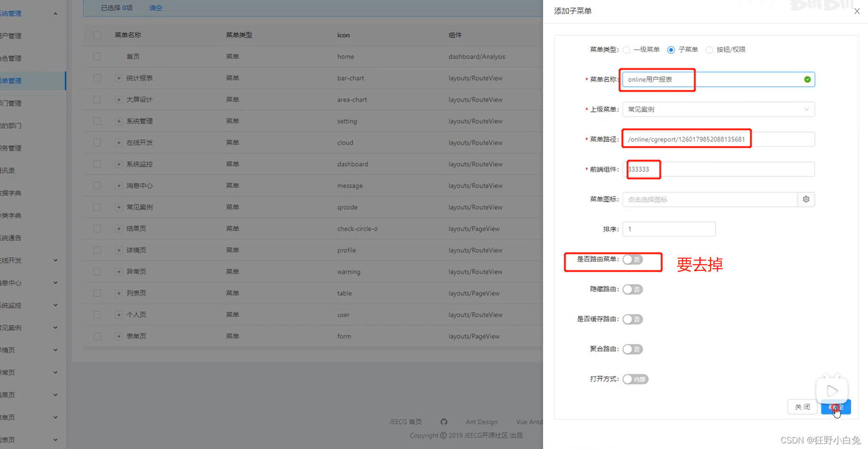Image resolution: width=868 pixels, height=449 pixels.
Task: Expand the 统计报表 row
Action: click(119, 78)
